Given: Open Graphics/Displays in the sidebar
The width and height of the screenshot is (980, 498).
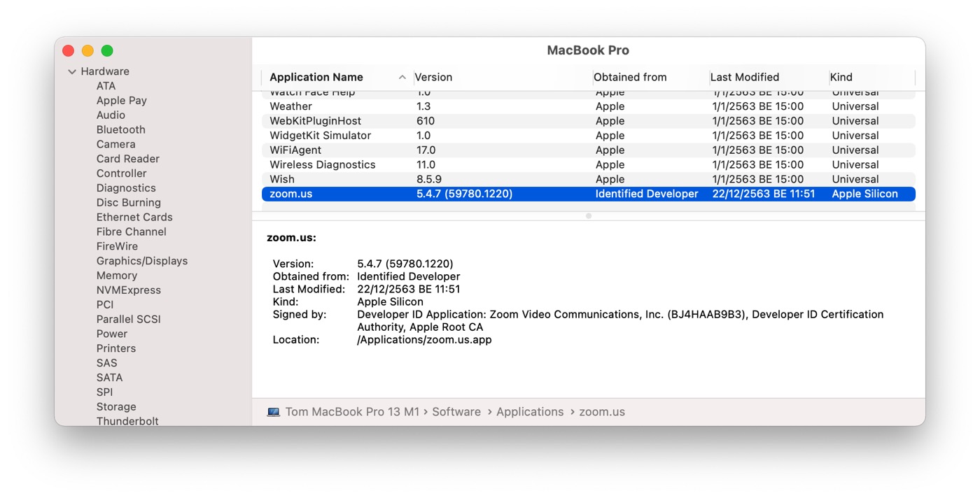Looking at the screenshot, I should [x=141, y=261].
